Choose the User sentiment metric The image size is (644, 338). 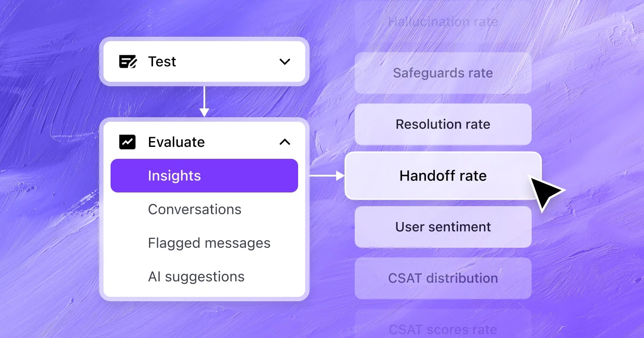click(443, 227)
